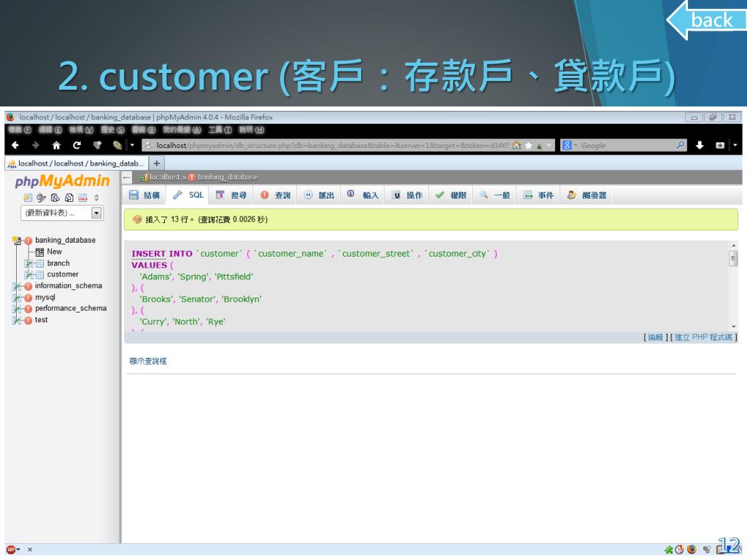Select the performance_schema database
The image size is (747, 560).
click(x=71, y=308)
